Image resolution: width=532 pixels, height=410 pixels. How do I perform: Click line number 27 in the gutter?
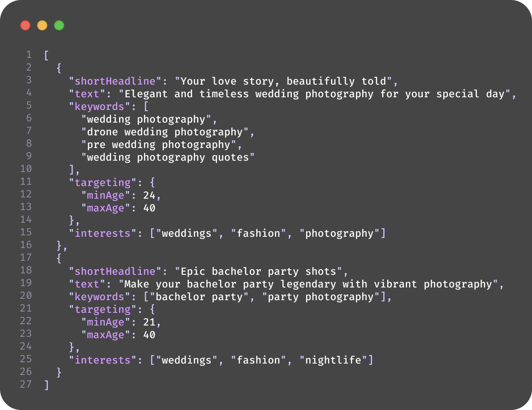tap(26, 384)
